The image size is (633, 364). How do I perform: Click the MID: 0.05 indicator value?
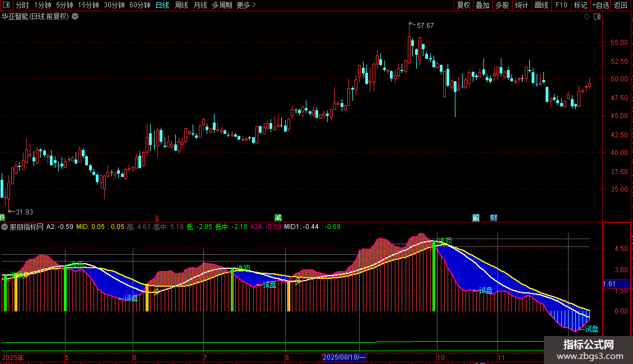point(90,227)
